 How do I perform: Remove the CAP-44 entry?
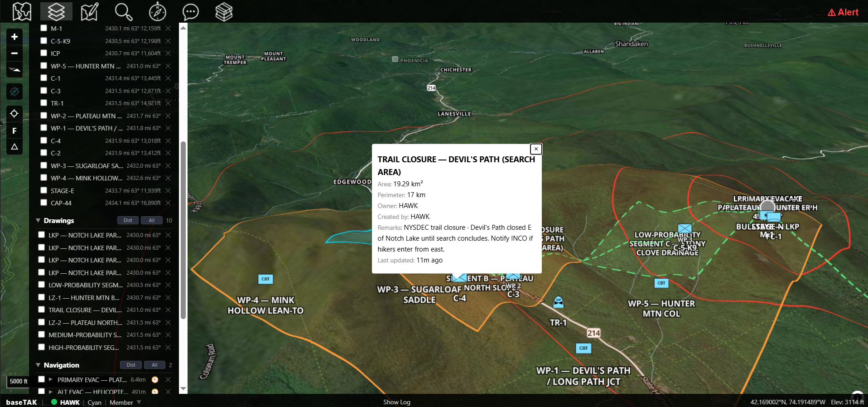pyautogui.click(x=168, y=203)
